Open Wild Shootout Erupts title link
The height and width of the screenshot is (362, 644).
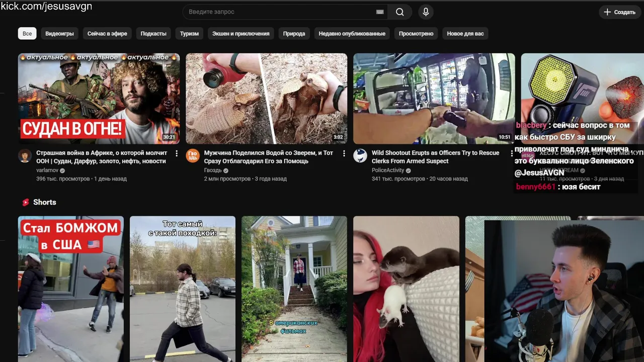coord(436,157)
